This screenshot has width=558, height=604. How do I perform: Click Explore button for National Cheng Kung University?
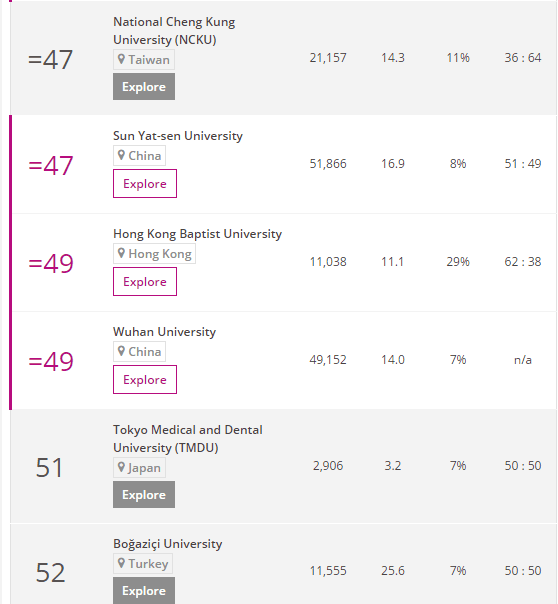pos(144,87)
